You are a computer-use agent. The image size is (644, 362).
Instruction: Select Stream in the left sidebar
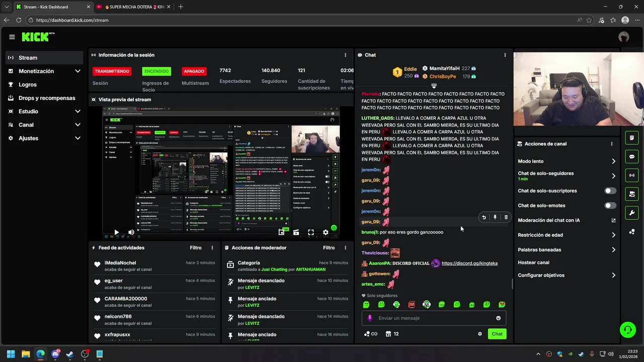(x=45, y=58)
